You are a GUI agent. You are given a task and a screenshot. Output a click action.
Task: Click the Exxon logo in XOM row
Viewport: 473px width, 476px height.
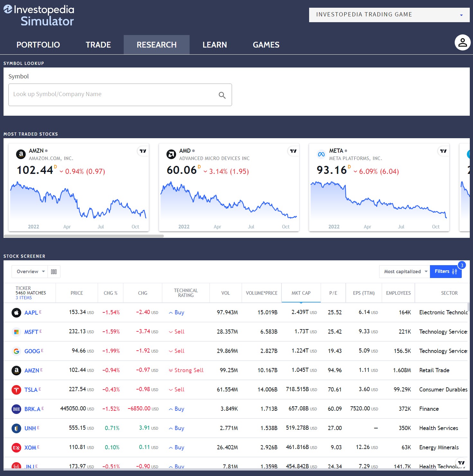tap(16, 447)
